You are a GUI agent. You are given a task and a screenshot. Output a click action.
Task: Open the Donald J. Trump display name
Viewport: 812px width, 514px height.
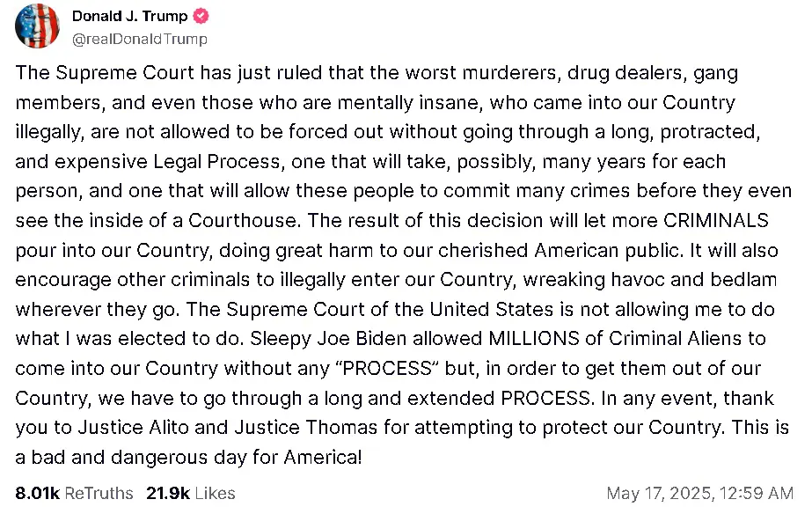point(129,16)
